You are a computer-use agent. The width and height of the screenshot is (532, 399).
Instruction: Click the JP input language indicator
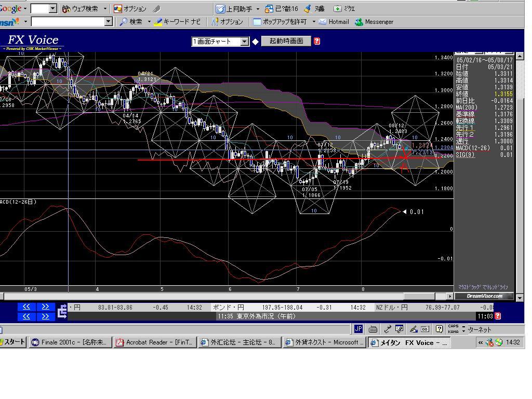pyautogui.click(x=358, y=329)
